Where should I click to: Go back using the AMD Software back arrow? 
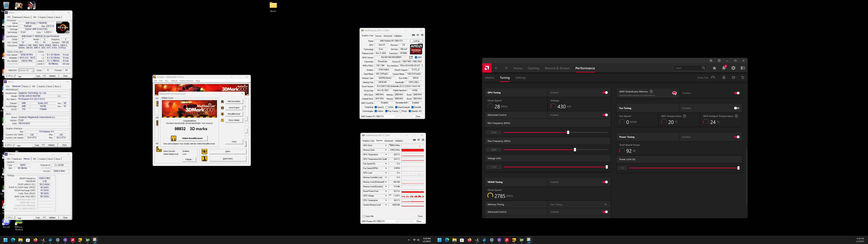pos(496,68)
